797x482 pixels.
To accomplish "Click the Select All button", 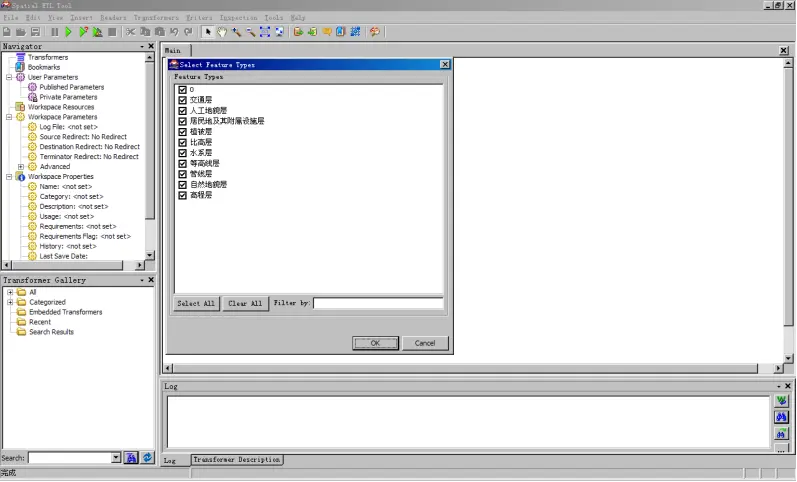I will (196, 304).
